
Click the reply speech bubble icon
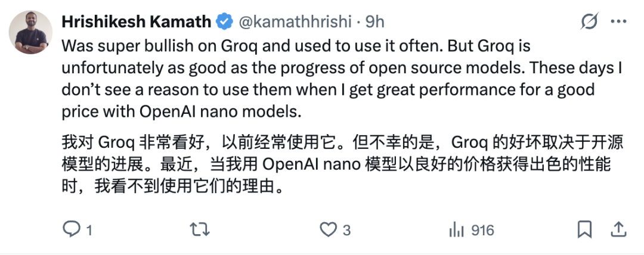click(72, 229)
